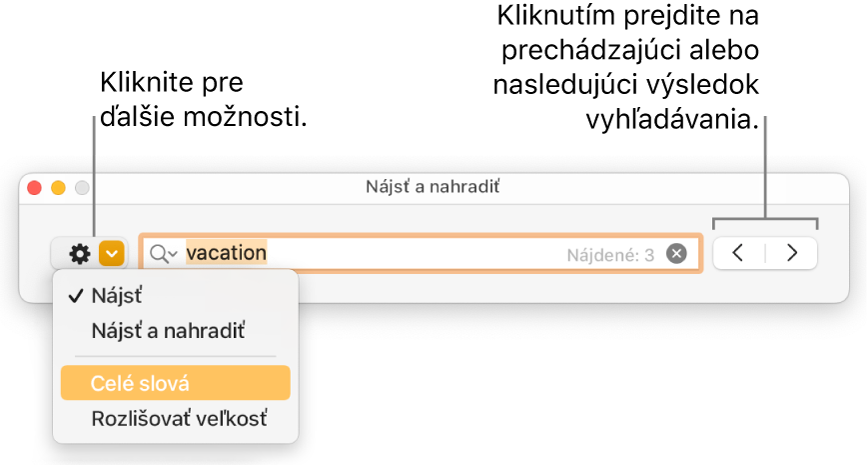Image resolution: width=867 pixels, height=466 pixels.
Task: Click the magnifying glass icon in search field
Action: click(x=158, y=254)
